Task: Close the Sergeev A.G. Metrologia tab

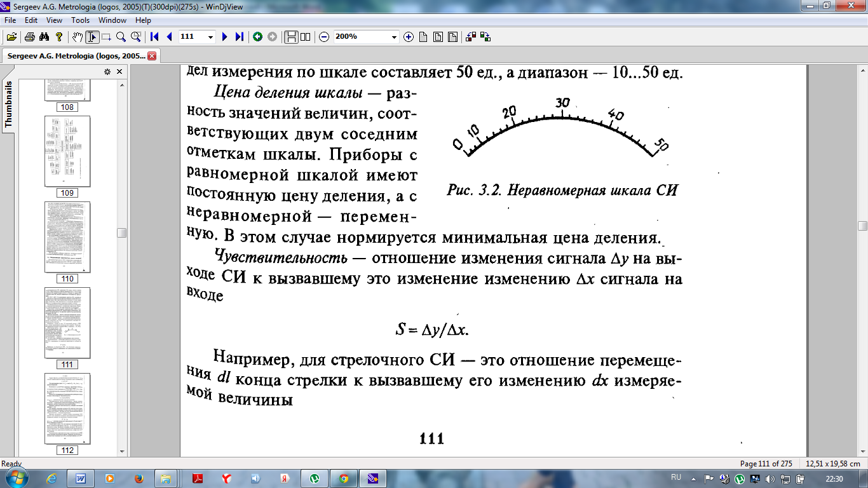Action: pos(151,56)
